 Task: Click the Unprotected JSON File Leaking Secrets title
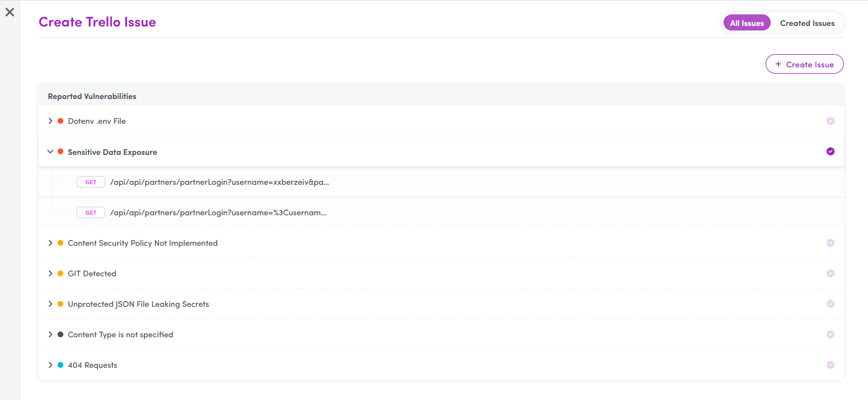(138, 304)
